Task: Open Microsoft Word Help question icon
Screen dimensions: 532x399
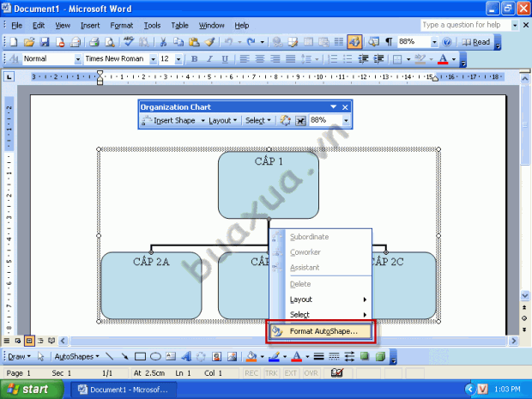Action: pos(447,42)
